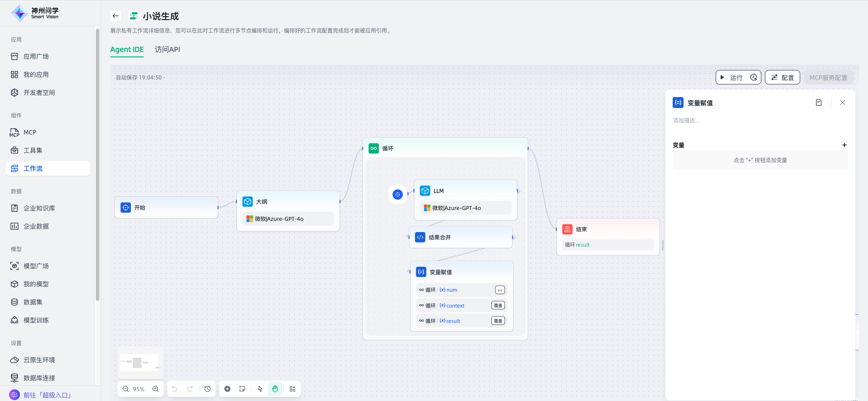
Task: Switch to pointer selection mode
Action: pos(260,389)
